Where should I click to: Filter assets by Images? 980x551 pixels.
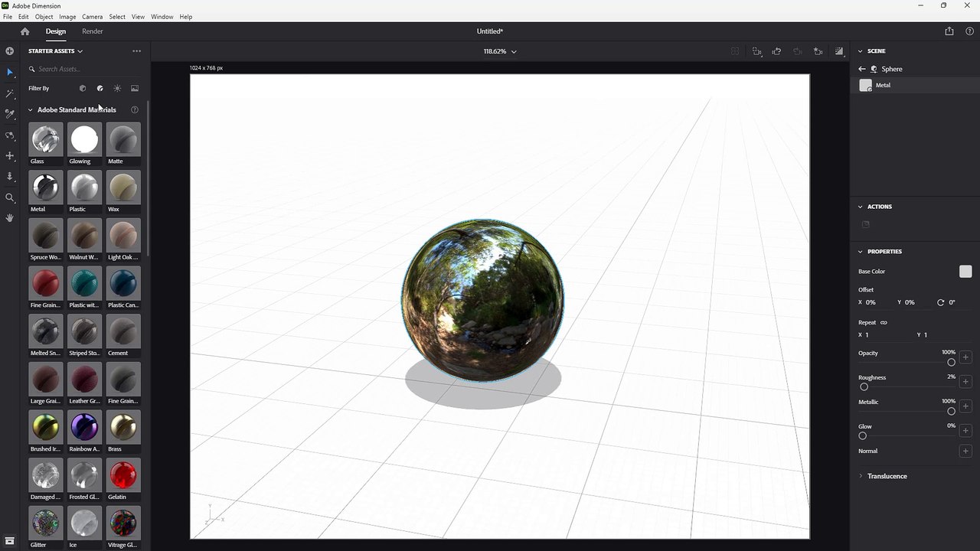(135, 88)
